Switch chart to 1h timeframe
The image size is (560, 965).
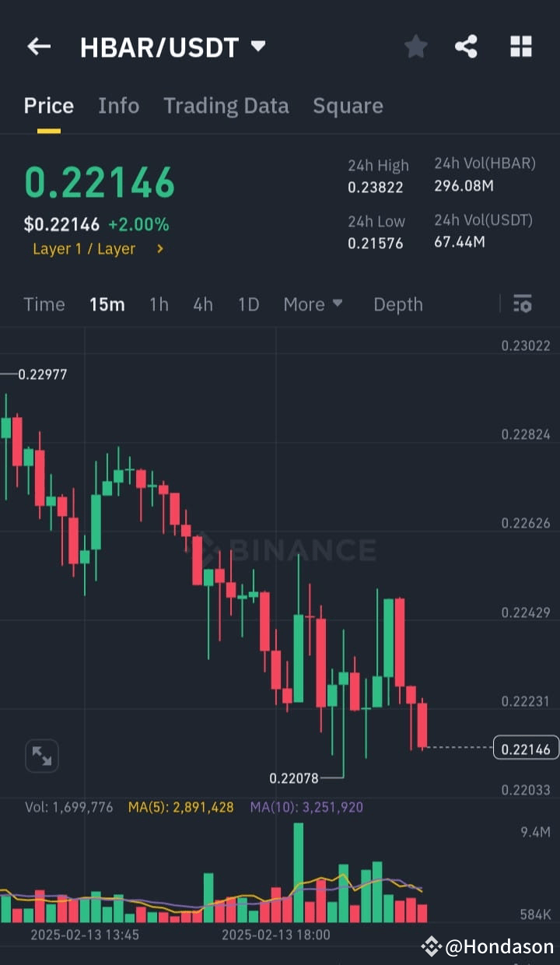click(159, 304)
